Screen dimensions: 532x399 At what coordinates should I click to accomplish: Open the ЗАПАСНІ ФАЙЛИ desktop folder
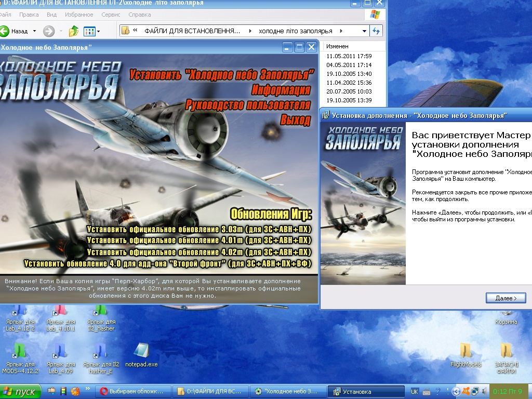506,358
